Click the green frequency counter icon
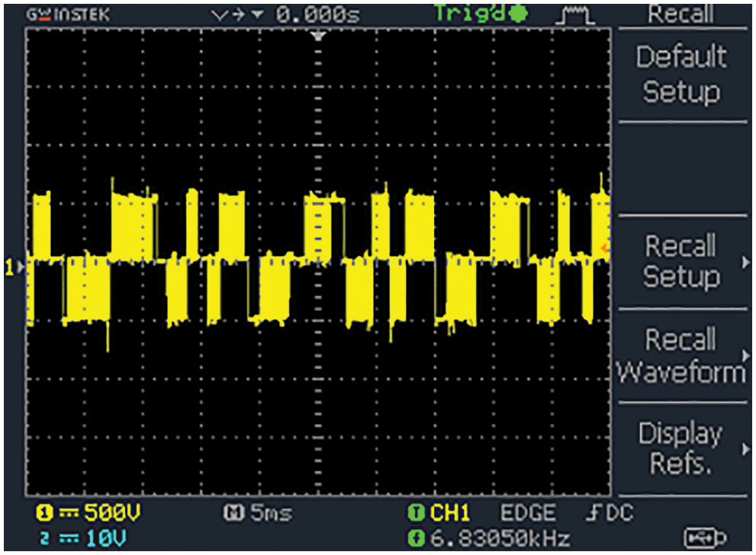756x555 pixels. pos(417,539)
